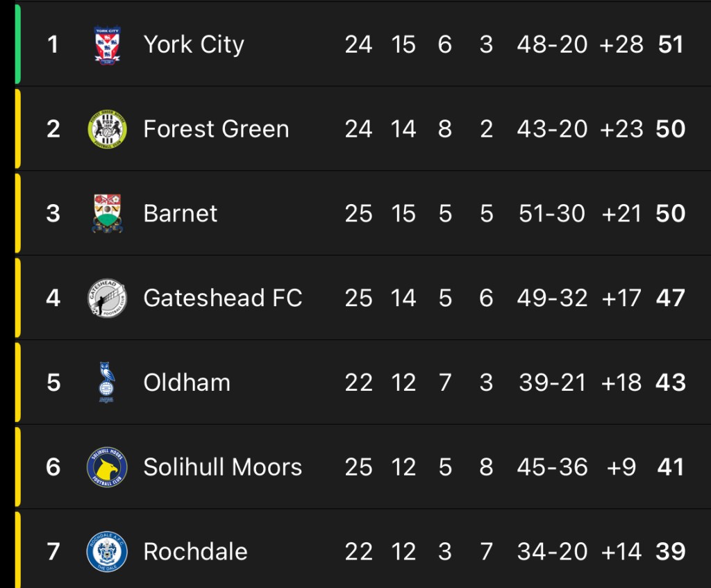
Task: Tap the Forest Green club badge
Action: pos(107,129)
